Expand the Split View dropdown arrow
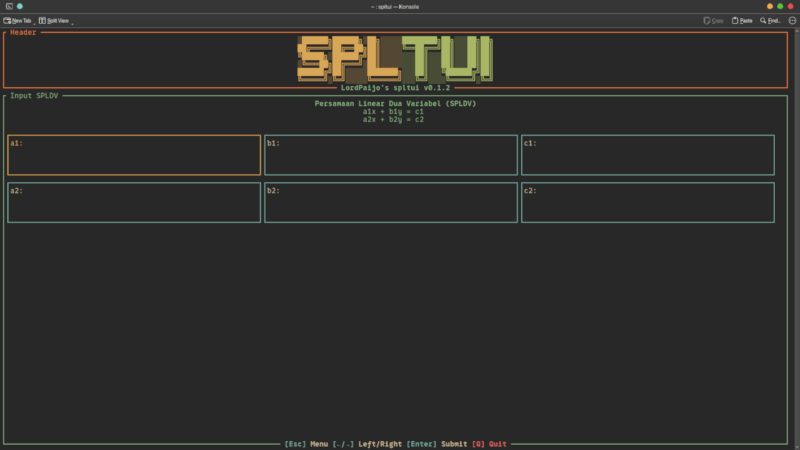Viewport: 800px width, 450px height. (x=72, y=22)
